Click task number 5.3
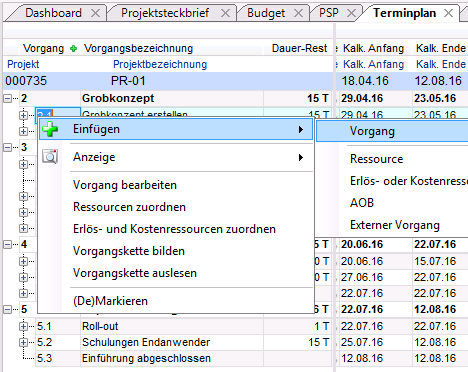Viewport: 468px width, 372px height. [x=44, y=358]
